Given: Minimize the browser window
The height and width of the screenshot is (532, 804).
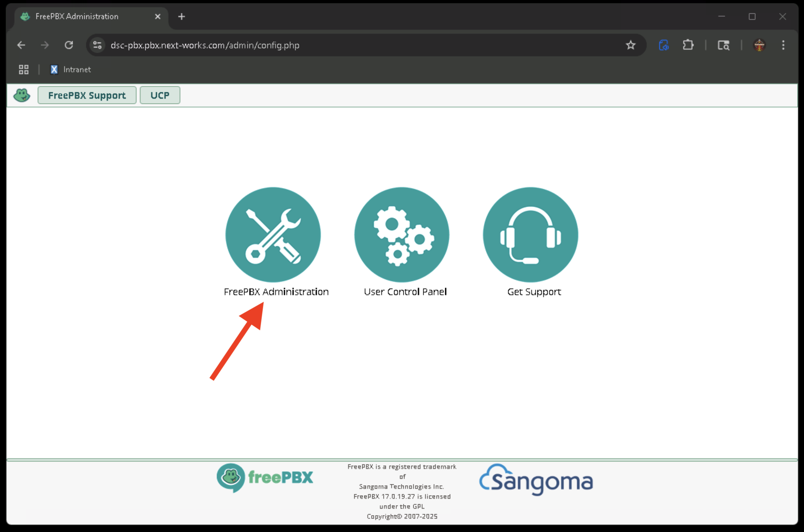Looking at the screenshot, I should 722,16.
